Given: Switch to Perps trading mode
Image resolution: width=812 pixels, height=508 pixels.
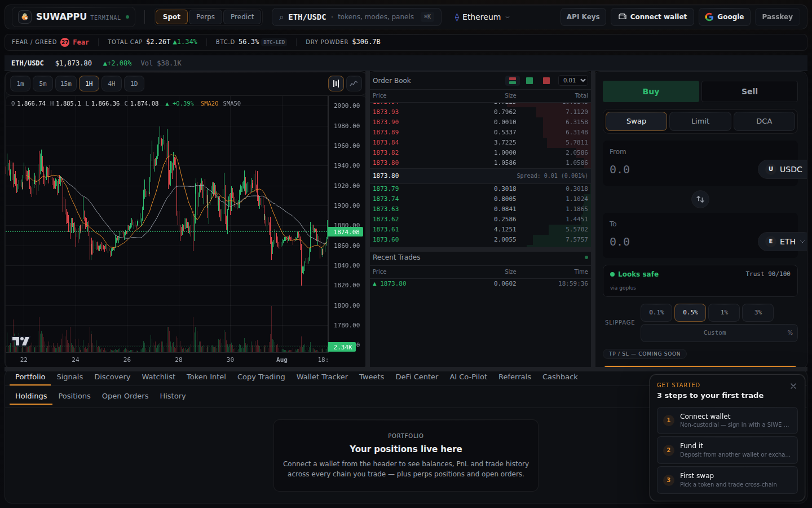Looking at the screenshot, I should click(205, 17).
